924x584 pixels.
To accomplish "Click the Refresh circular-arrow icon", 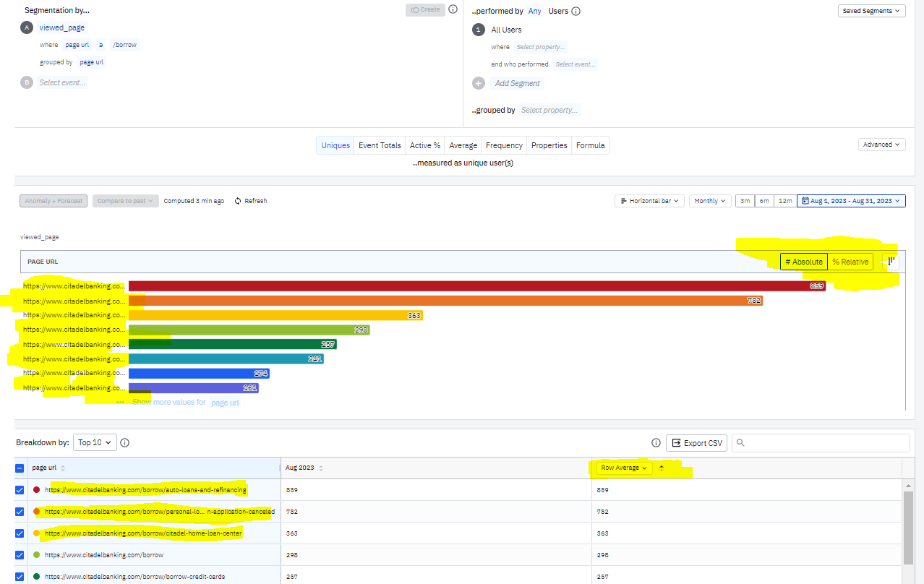I will pos(238,201).
